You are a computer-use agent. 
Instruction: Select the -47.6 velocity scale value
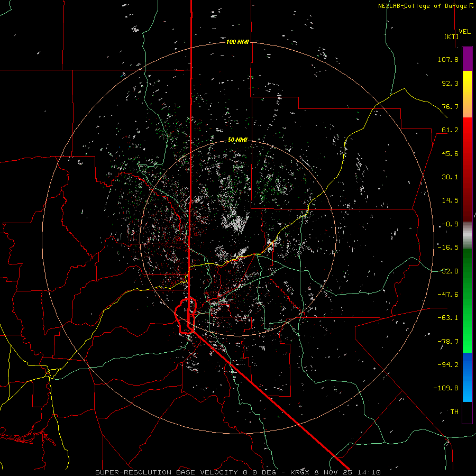point(448,295)
